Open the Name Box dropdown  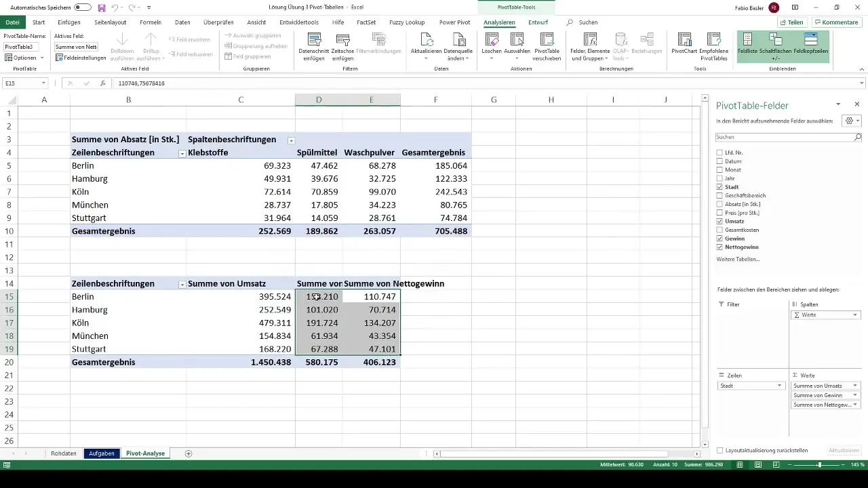(44, 83)
